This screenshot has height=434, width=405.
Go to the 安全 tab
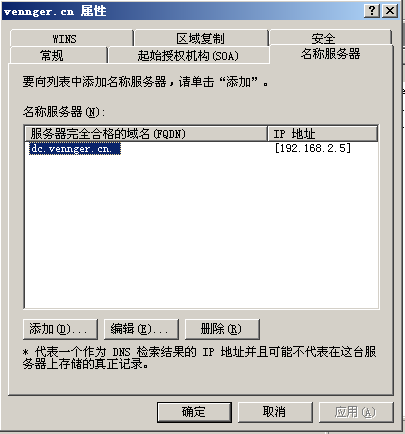pos(330,38)
